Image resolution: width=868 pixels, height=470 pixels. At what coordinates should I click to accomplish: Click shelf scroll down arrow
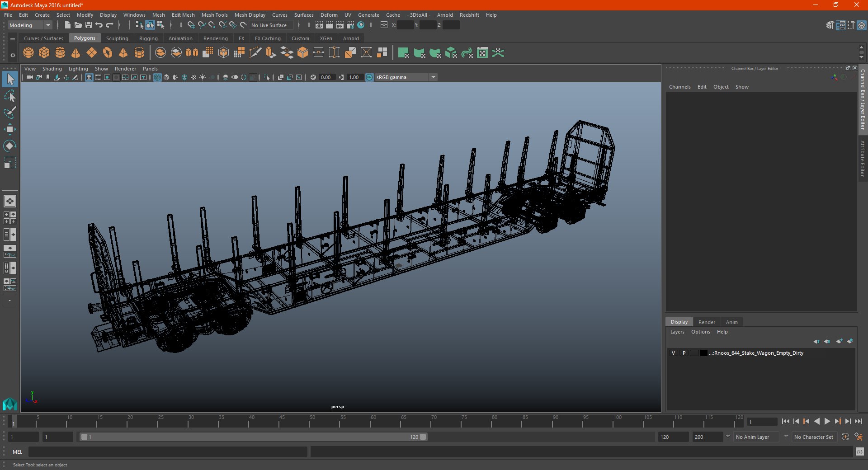pyautogui.click(x=861, y=57)
